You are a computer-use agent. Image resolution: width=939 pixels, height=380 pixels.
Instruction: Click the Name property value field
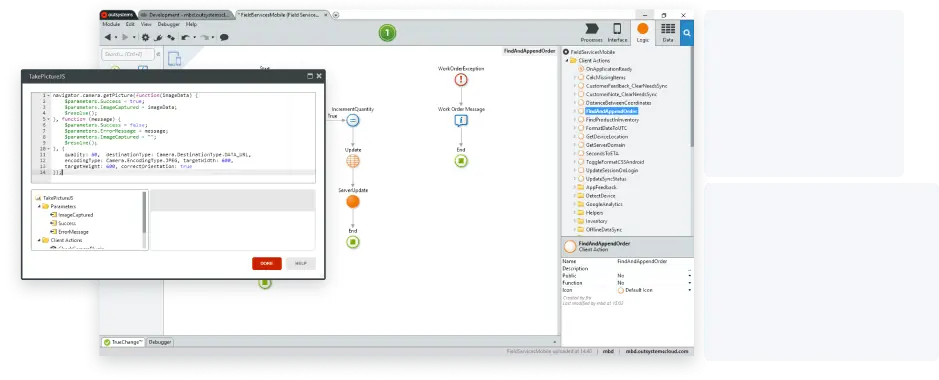click(x=654, y=262)
